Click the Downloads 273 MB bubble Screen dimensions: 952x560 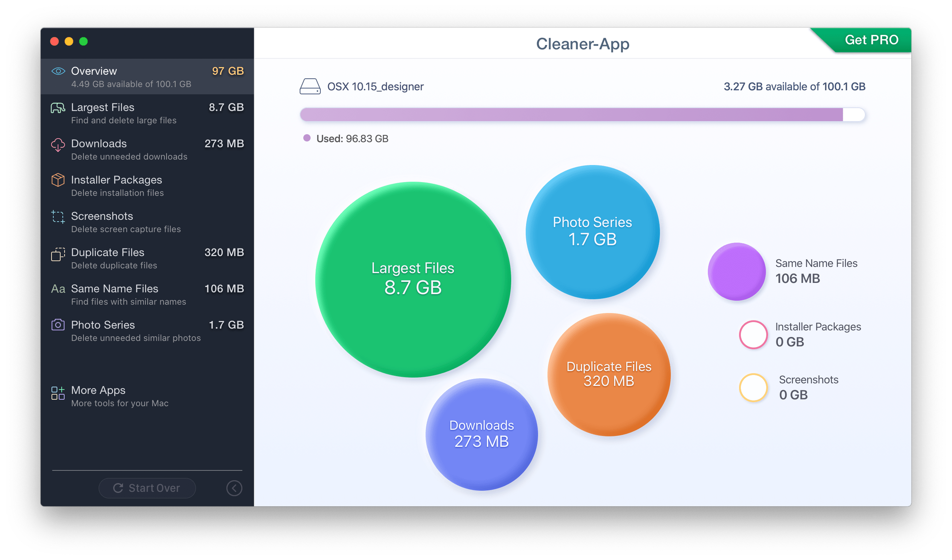coord(481,434)
